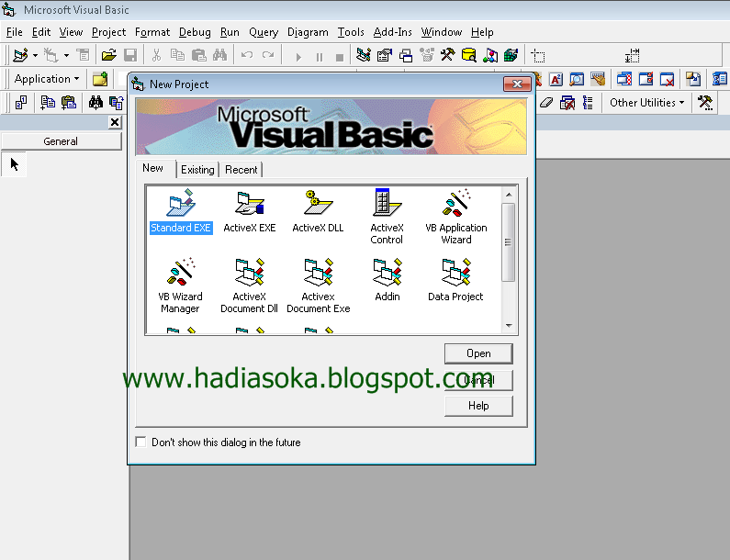Click the Break pause icon
730x560 pixels.
pyautogui.click(x=320, y=57)
